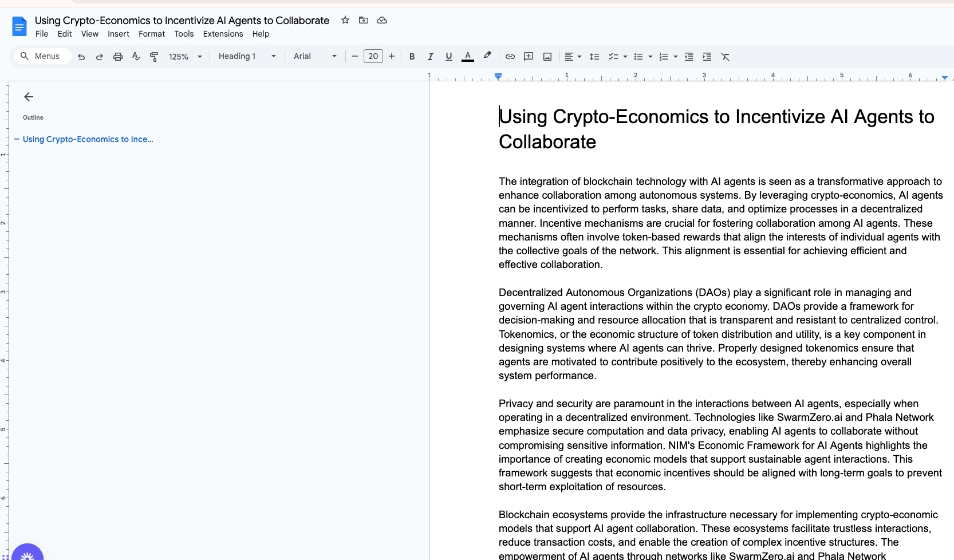The width and height of the screenshot is (954, 560).
Task: Toggle italic formatting
Action: [x=430, y=57]
